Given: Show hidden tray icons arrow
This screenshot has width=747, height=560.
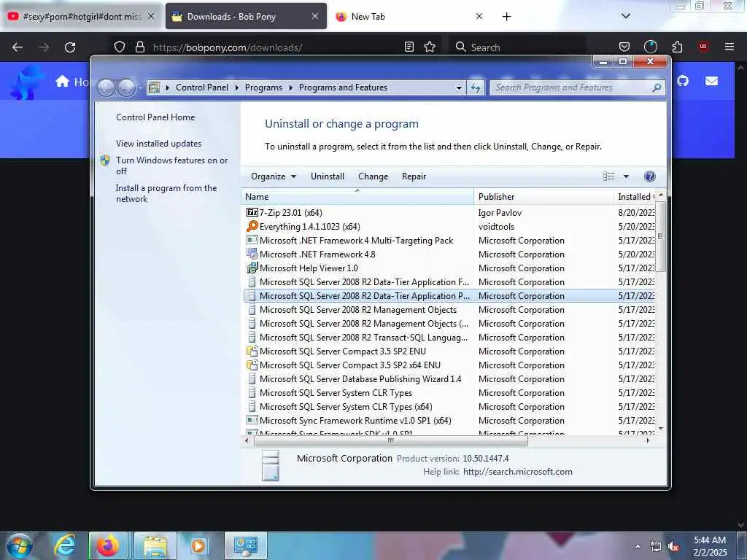Looking at the screenshot, I should (638, 546).
